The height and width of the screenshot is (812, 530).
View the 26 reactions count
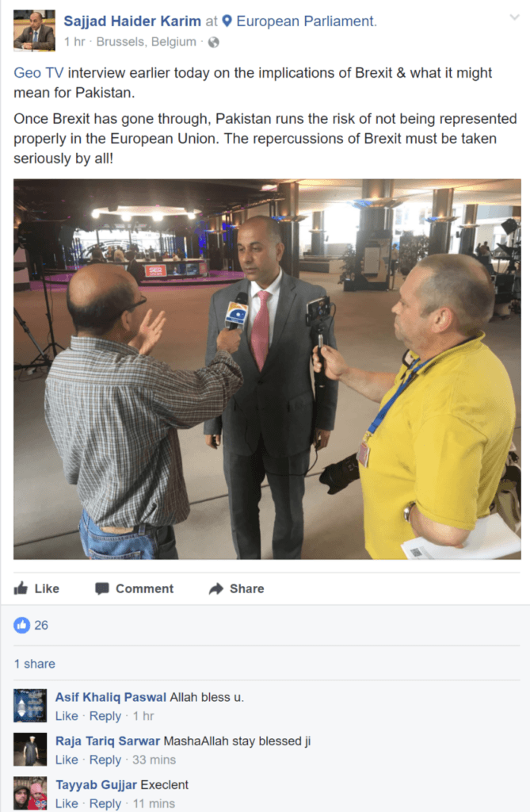coord(41,625)
